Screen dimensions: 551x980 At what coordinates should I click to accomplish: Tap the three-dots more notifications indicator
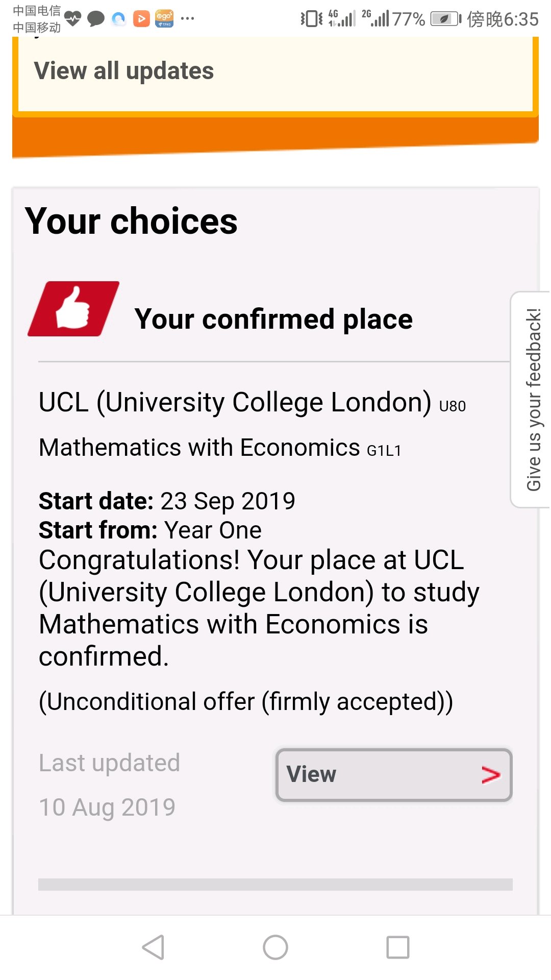coord(187,19)
